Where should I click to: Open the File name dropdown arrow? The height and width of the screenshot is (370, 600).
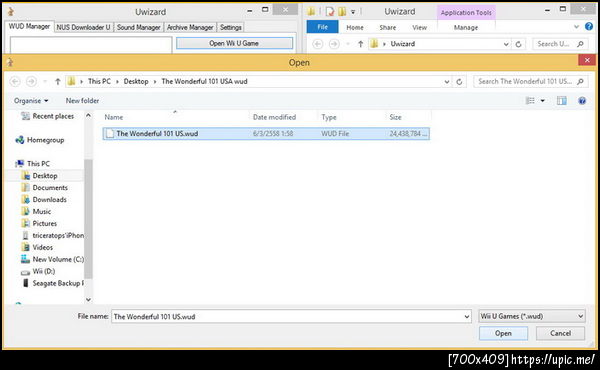[x=467, y=316]
